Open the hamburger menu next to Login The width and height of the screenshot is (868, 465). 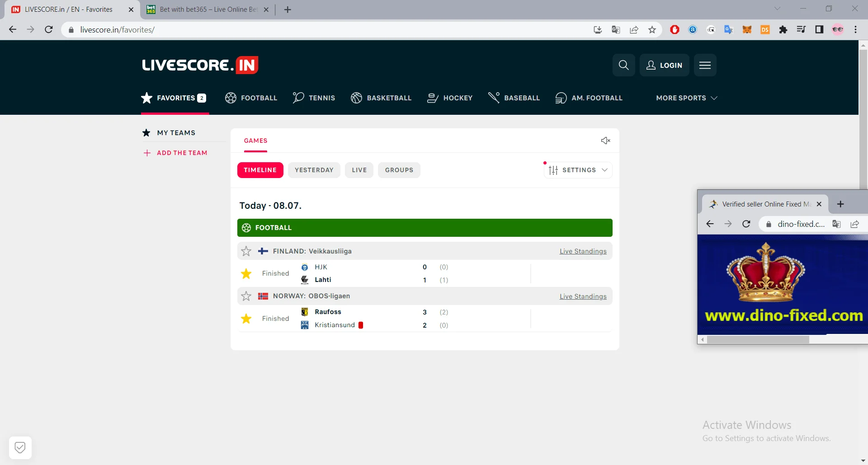pyautogui.click(x=705, y=65)
